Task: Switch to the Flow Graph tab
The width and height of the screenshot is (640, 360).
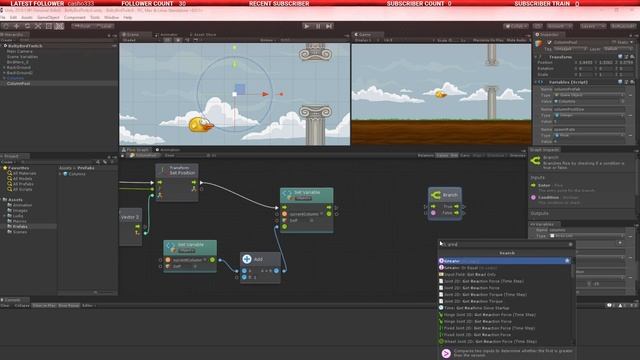Action: [135, 150]
